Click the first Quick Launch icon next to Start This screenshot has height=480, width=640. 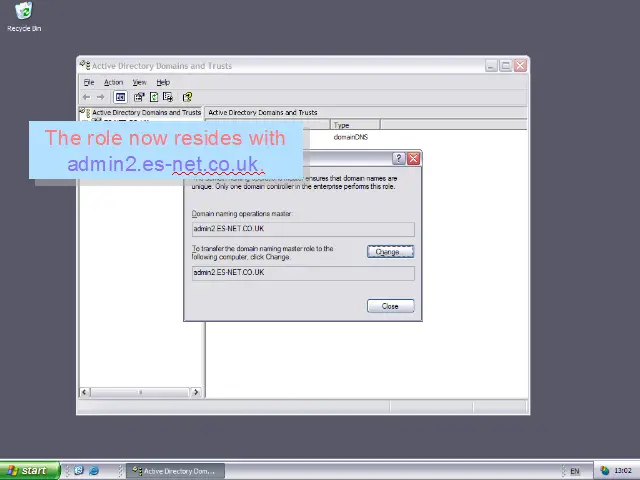(x=79, y=471)
